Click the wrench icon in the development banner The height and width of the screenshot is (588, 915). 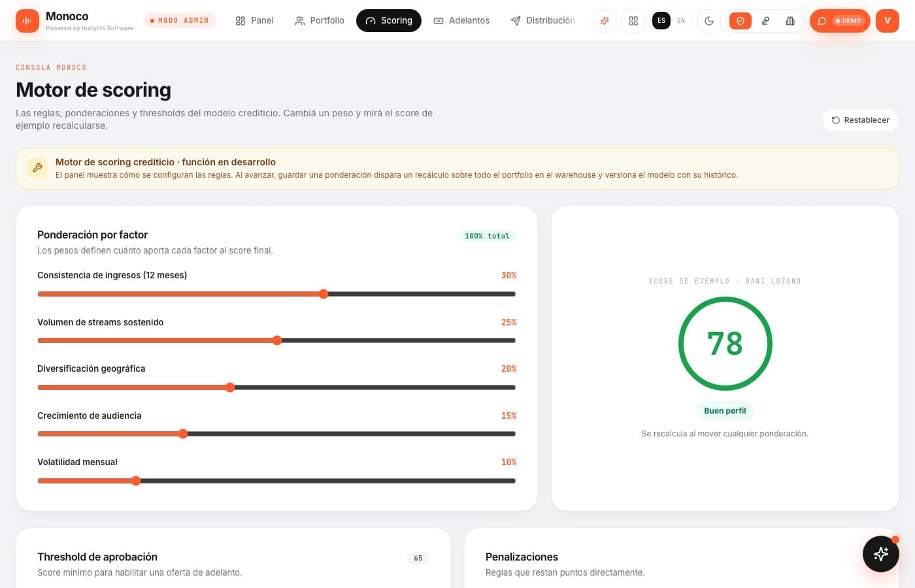click(37, 168)
